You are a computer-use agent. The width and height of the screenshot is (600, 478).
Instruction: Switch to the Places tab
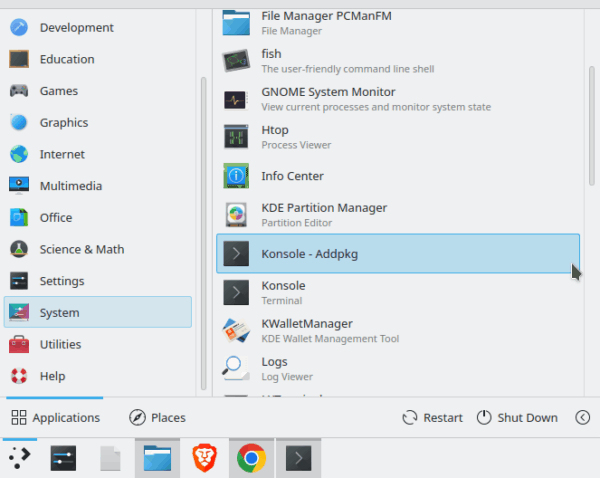157,418
